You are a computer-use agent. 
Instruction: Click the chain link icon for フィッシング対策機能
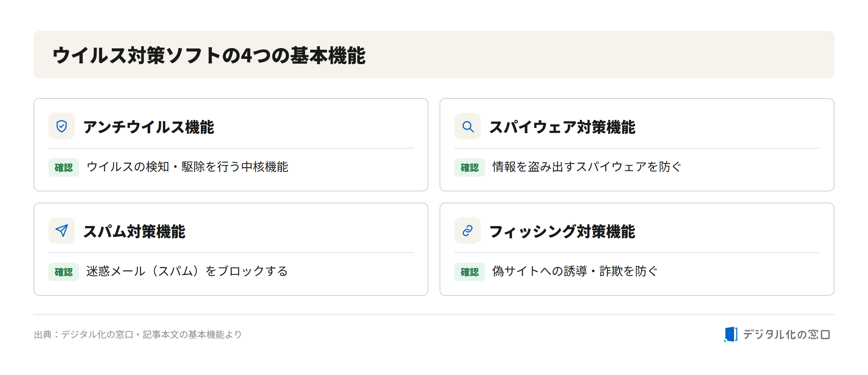(x=468, y=231)
